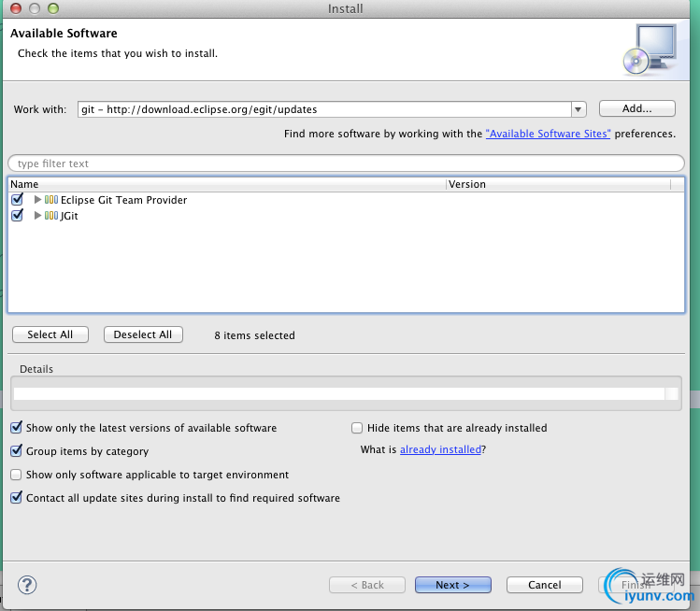Open the Available Software Sites link

click(548, 134)
